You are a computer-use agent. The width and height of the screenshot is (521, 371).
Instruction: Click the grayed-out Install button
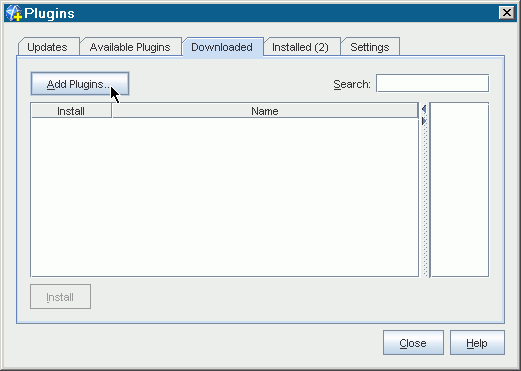point(60,297)
